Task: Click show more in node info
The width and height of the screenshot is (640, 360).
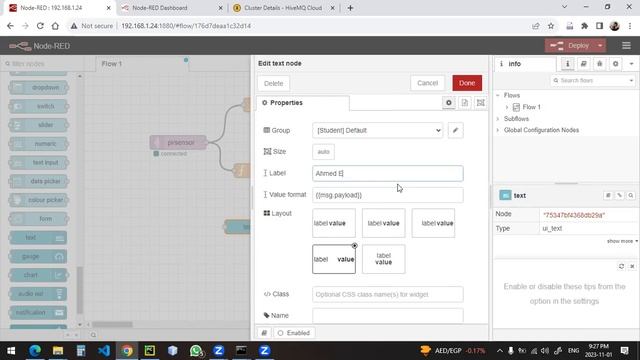Action: [622, 241]
